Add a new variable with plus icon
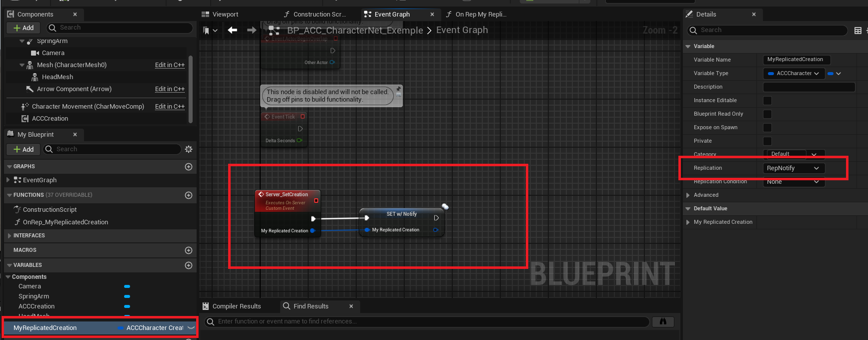The image size is (868, 340). click(189, 265)
